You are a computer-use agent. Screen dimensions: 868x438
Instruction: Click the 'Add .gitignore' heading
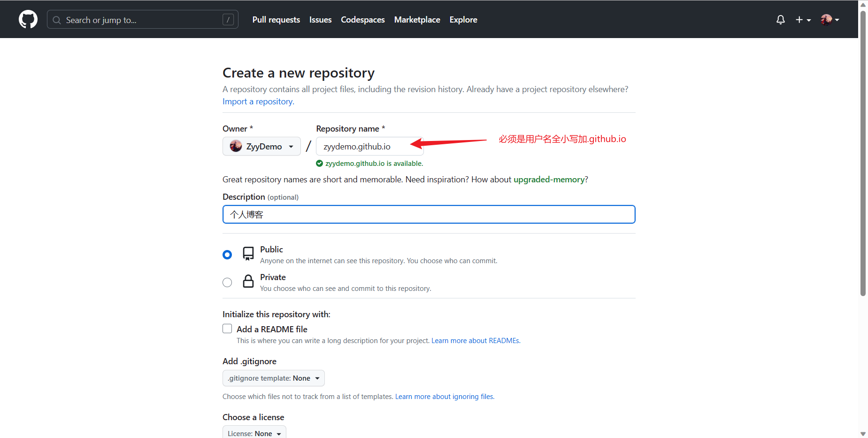(249, 361)
